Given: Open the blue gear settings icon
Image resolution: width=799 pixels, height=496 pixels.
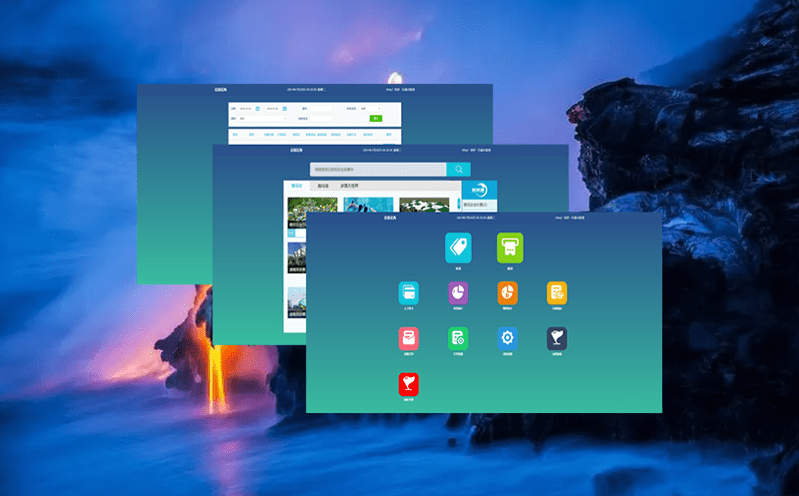Looking at the screenshot, I should (x=507, y=338).
